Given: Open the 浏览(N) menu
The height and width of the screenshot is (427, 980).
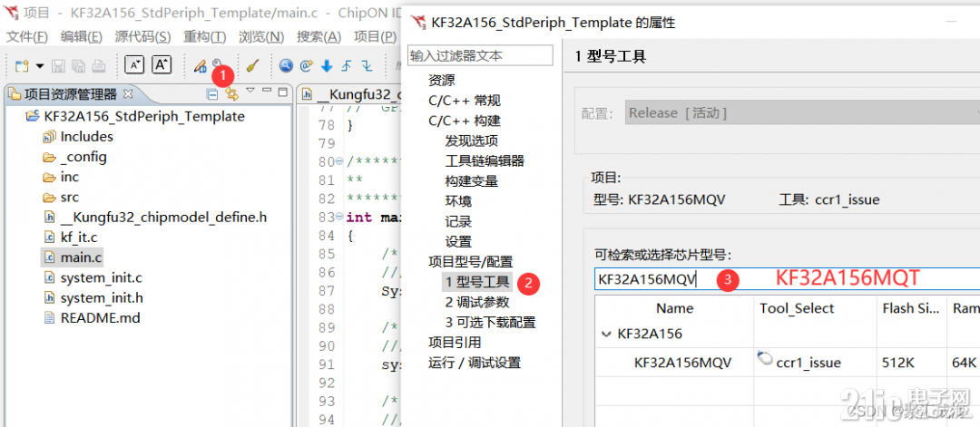Looking at the screenshot, I should click(261, 37).
